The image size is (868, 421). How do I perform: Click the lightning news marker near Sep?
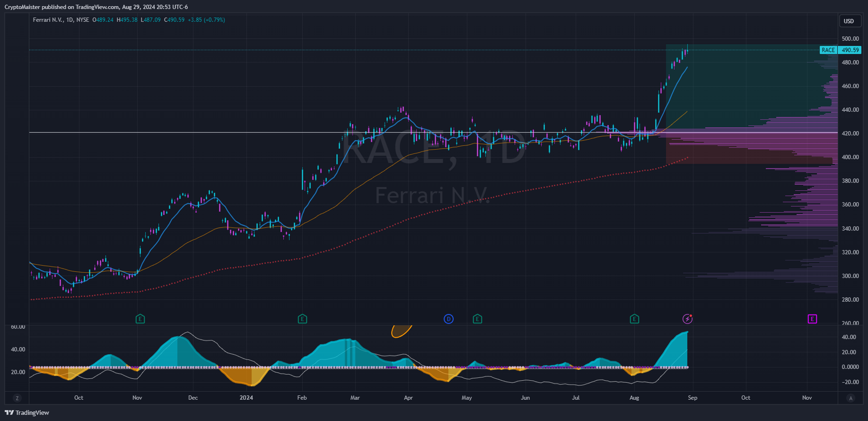687,319
